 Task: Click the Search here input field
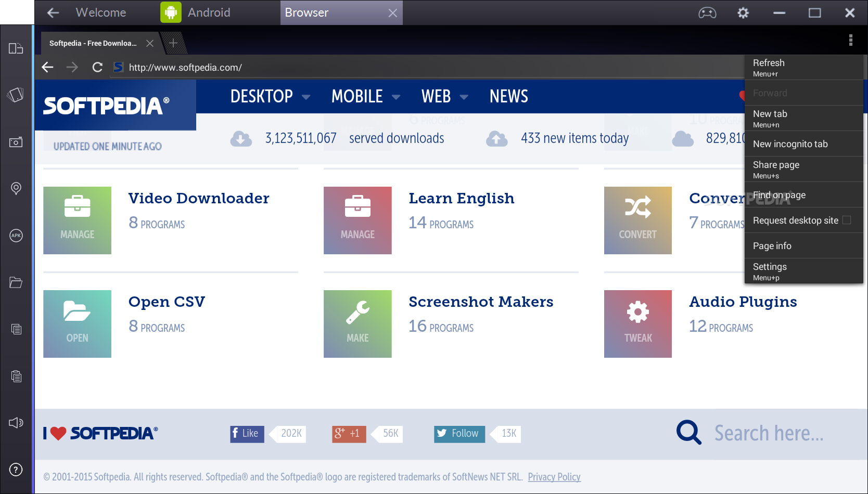click(x=769, y=433)
